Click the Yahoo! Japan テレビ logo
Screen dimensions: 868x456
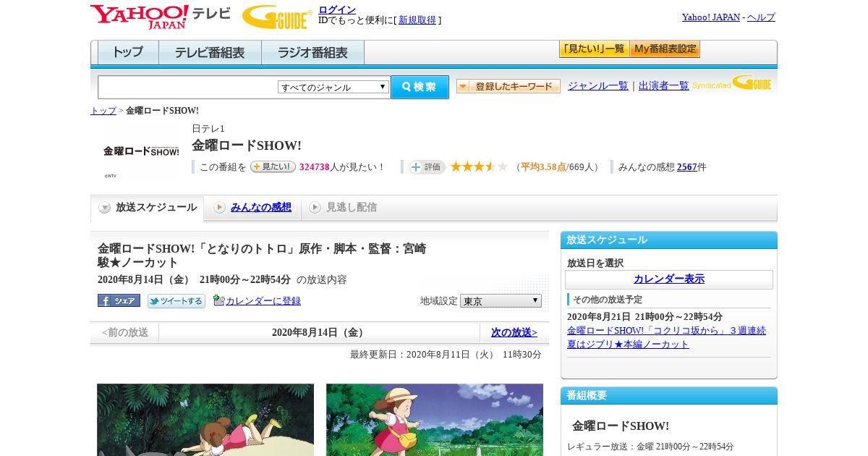tap(161, 17)
